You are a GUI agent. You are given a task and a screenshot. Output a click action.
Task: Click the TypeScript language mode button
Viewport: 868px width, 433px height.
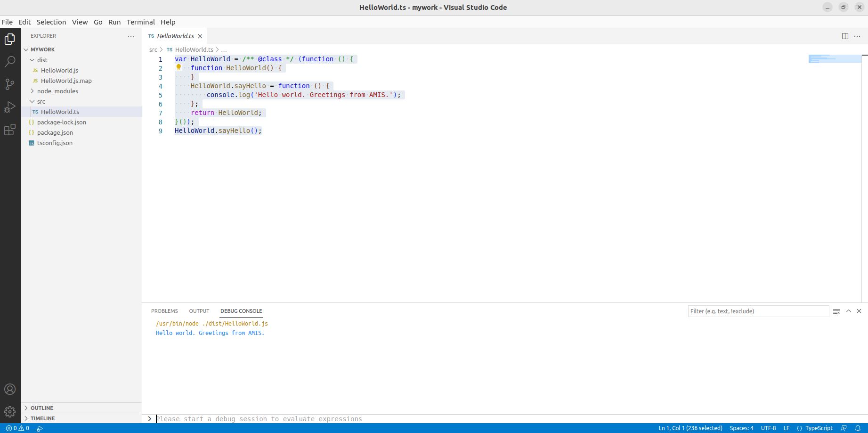click(x=819, y=428)
